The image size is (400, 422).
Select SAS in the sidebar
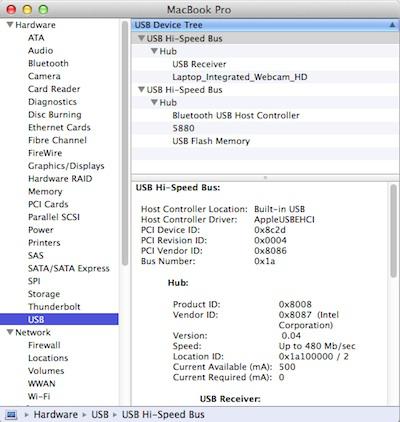coord(36,255)
